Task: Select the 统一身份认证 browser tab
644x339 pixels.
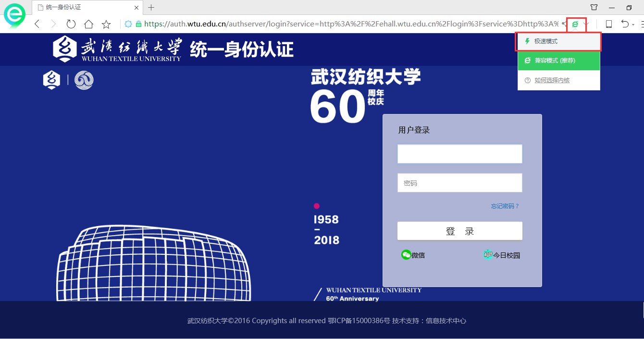Action: [88, 7]
